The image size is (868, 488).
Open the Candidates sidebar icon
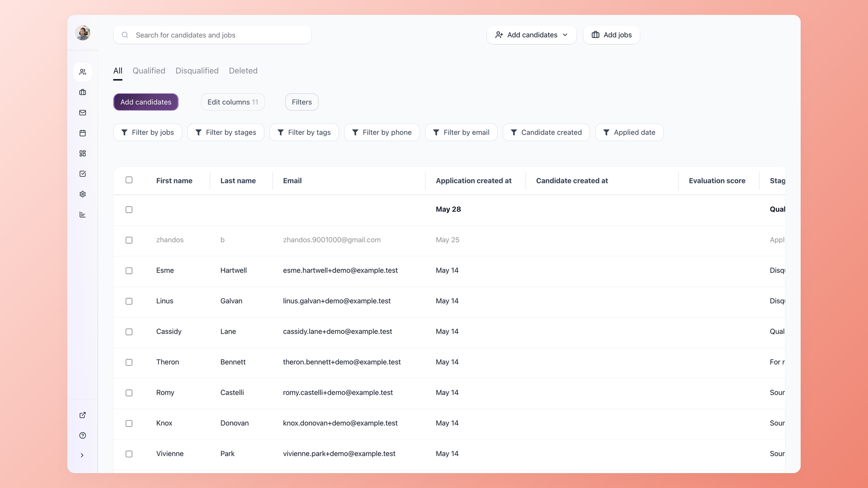click(83, 72)
